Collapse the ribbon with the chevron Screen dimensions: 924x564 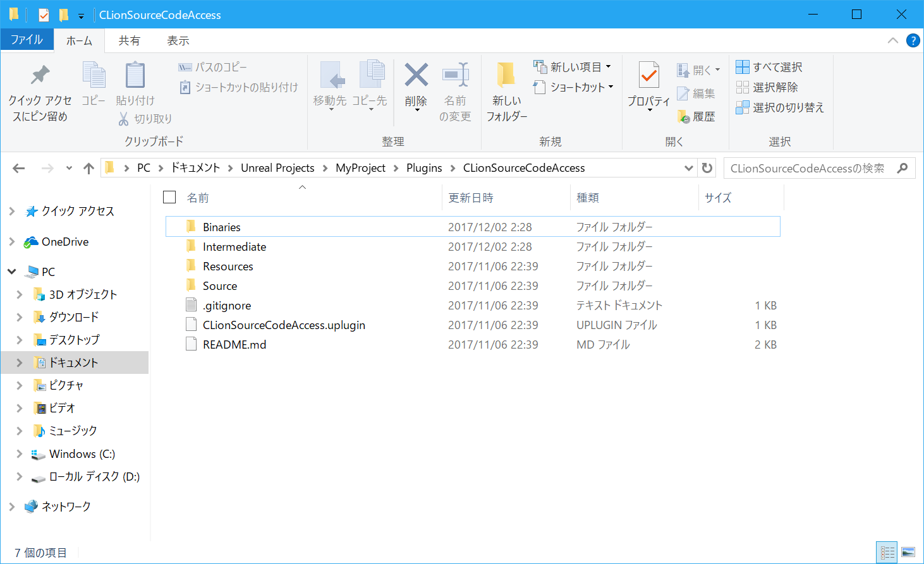pos(892,40)
